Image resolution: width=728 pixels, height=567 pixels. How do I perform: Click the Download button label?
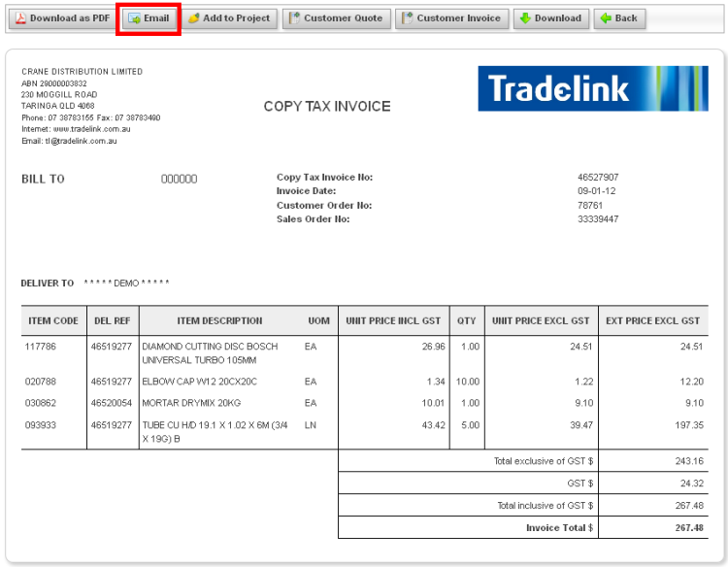(x=557, y=18)
